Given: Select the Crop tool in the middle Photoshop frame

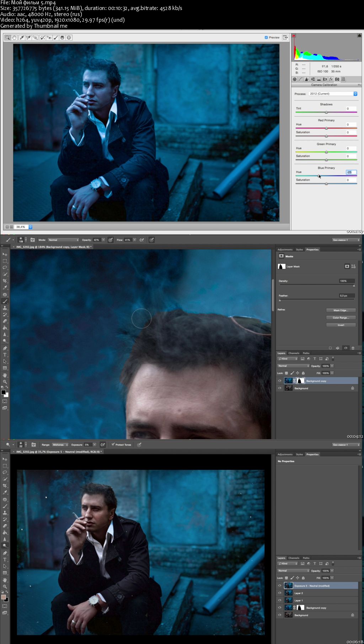Looking at the screenshot, I should click(x=5, y=281).
